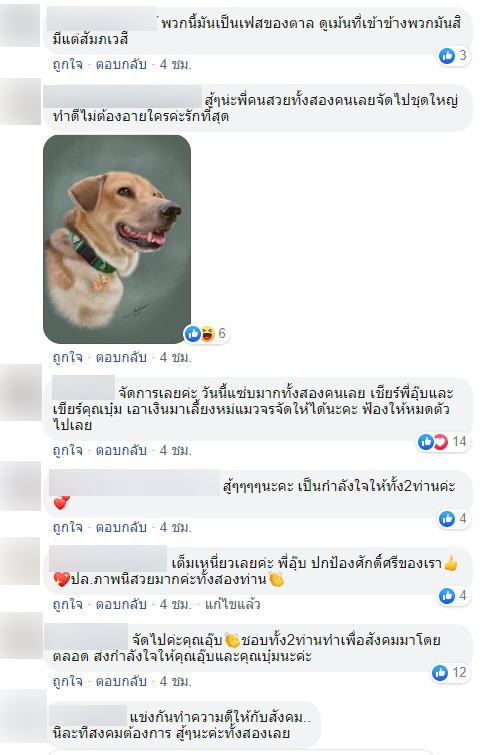502x755 pixels.
Task: Click blurred commenter name on bottom comment
Action: pos(88,716)
